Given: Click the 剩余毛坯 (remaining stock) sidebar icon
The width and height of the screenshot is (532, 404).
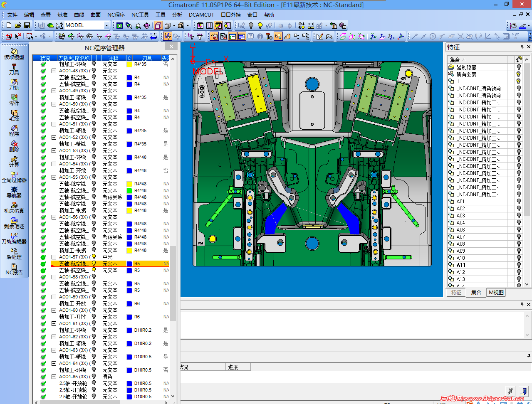Looking at the screenshot, I should point(14,223).
